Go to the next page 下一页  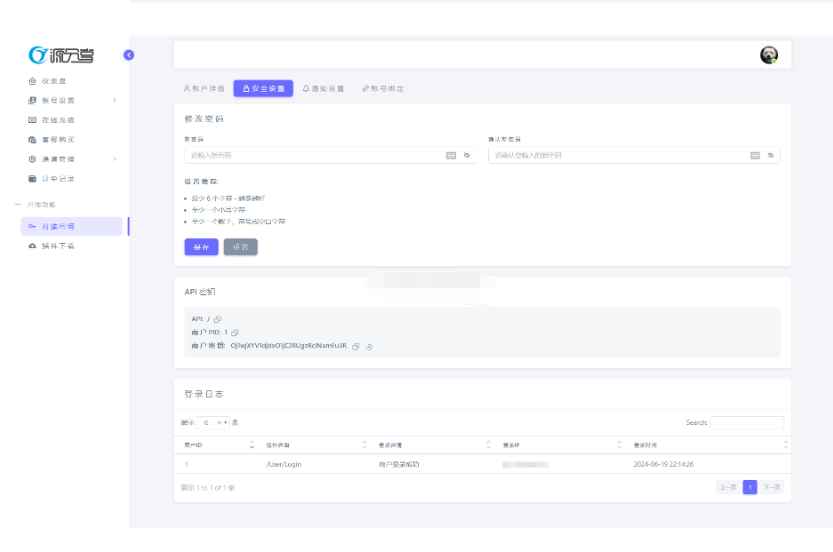coord(772,487)
